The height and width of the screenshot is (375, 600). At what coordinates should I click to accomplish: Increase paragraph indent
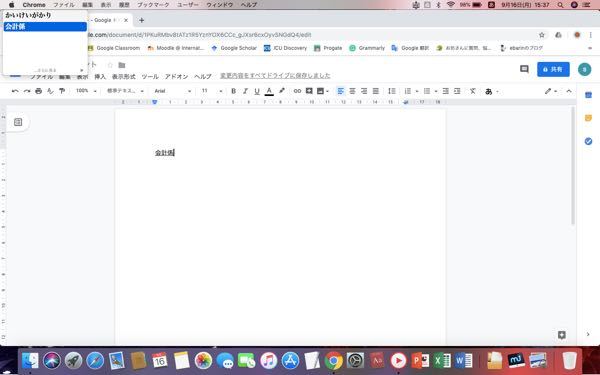(457, 91)
